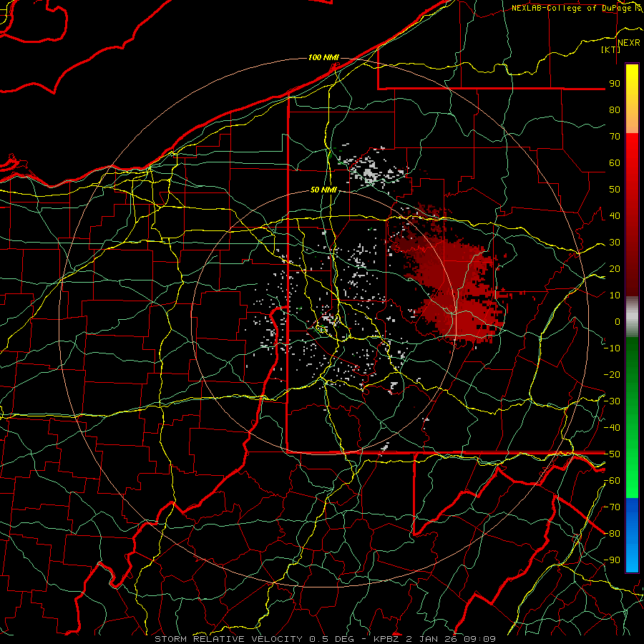Select the positive 90 value on velocity scale

click(615, 84)
